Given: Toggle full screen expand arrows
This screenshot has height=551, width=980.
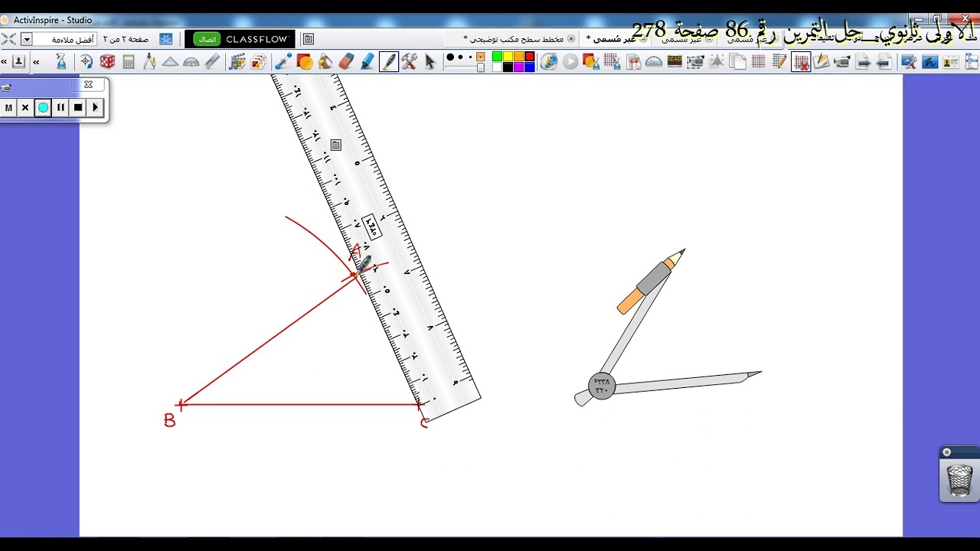Looking at the screenshot, I should coord(8,39).
